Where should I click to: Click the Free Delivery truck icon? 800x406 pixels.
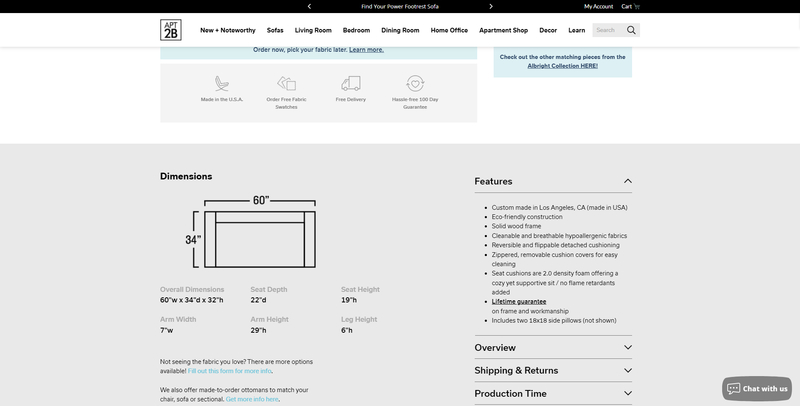[x=350, y=84]
